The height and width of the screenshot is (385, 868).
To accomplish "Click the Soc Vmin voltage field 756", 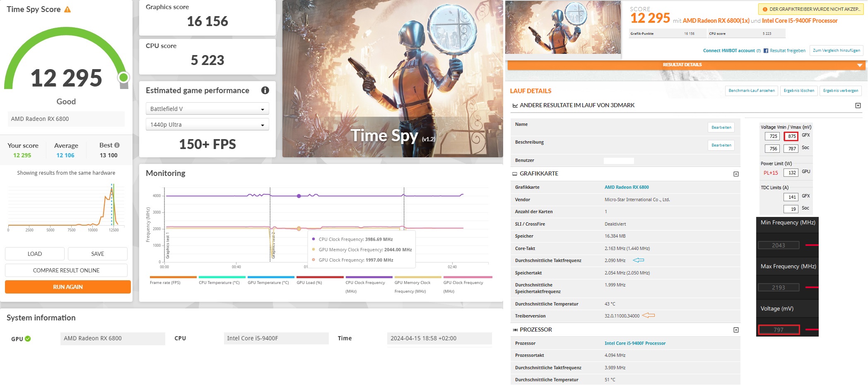I will pyautogui.click(x=772, y=149).
